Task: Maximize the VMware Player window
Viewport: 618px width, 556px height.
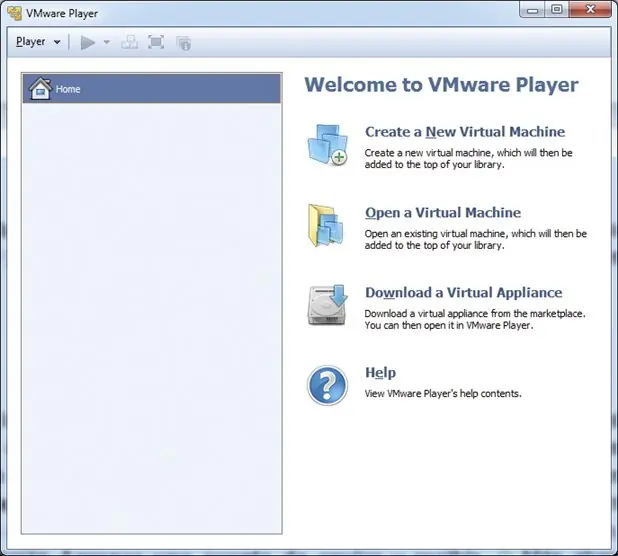Action: pyautogui.click(x=557, y=10)
